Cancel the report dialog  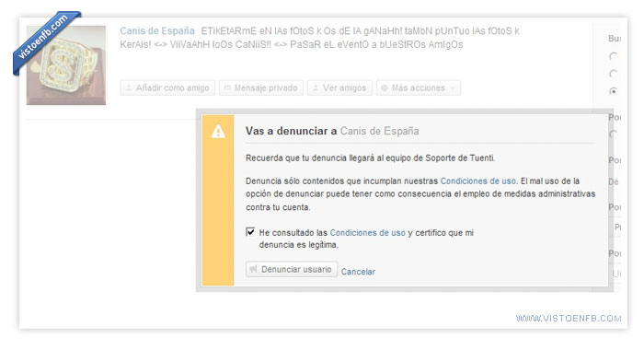(358, 272)
